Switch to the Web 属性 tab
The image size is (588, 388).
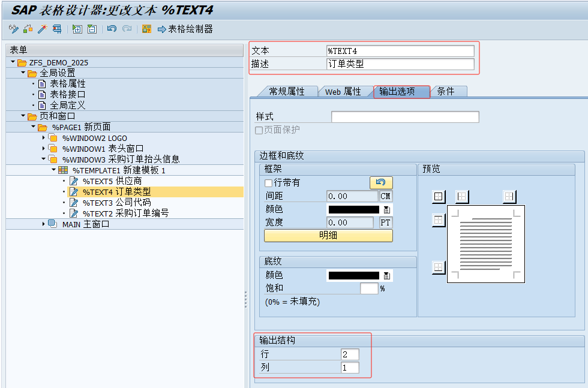tap(343, 92)
